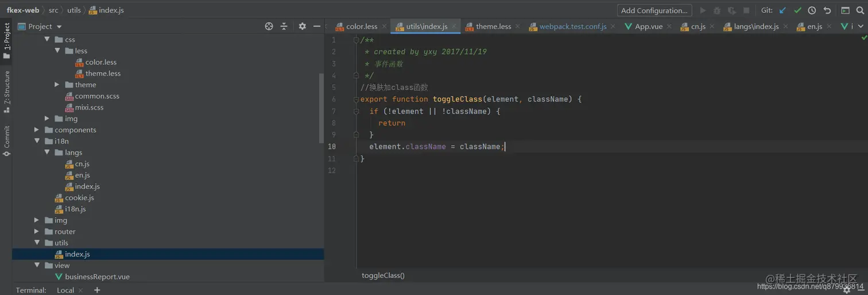This screenshot has width=868, height=295.
Task: Toggle the Terminal tool window
Action: pyautogui.click(x=31, y=290)
